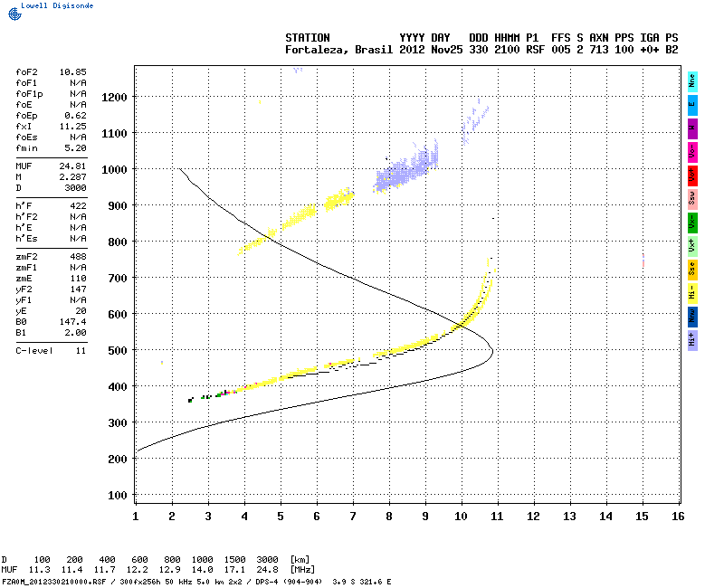Click the Nne cyan legend swatch

pyautogui.click(x=691, y=81)
